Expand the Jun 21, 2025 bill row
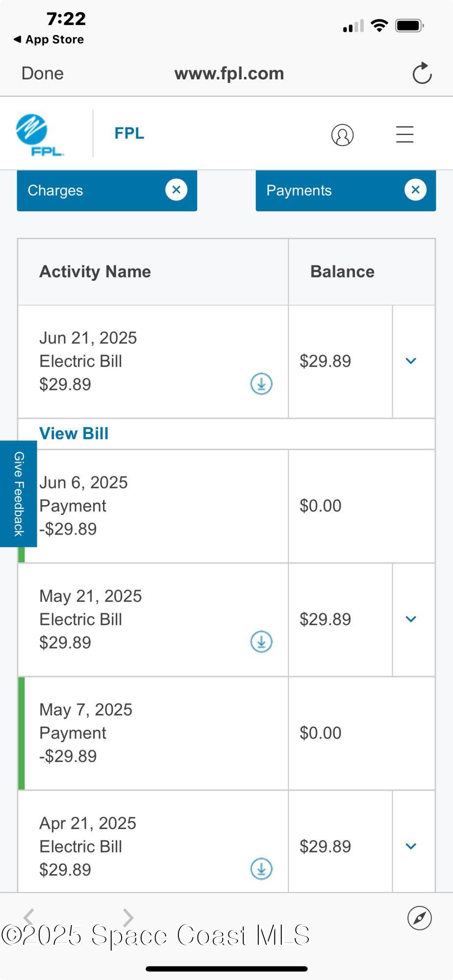 [411, 361]
